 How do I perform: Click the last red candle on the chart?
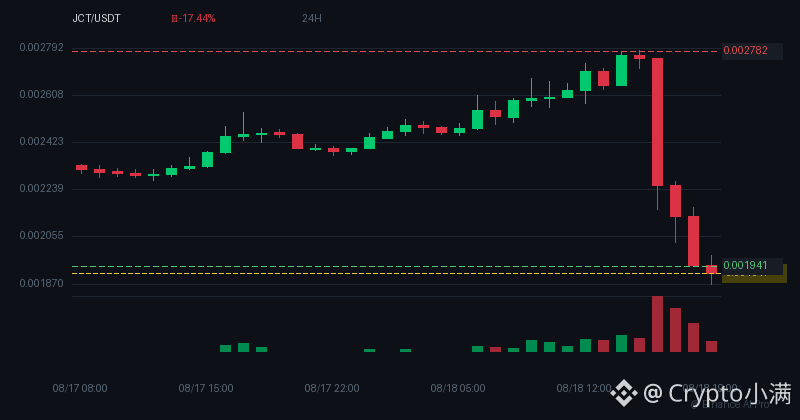pyautogui.click(x=711, y=269)
